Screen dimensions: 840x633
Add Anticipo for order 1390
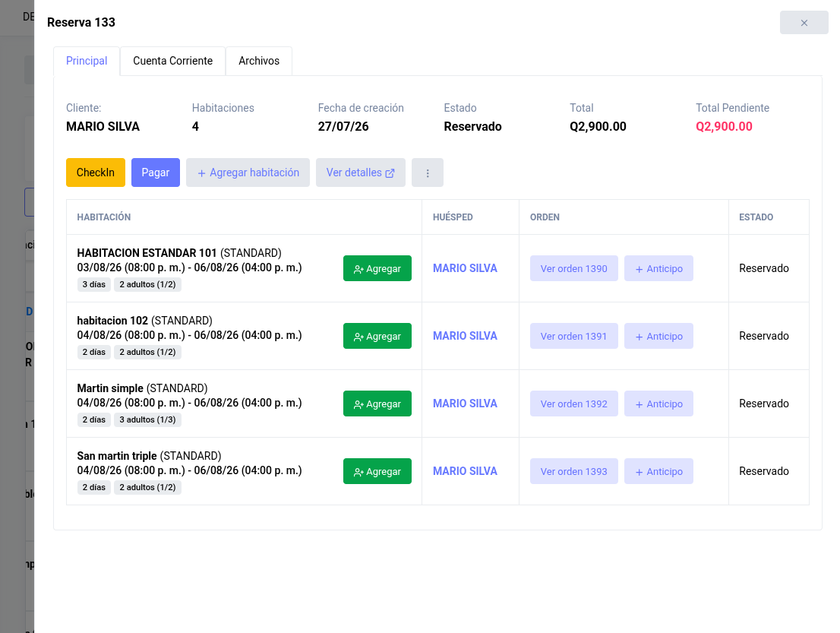658,268
